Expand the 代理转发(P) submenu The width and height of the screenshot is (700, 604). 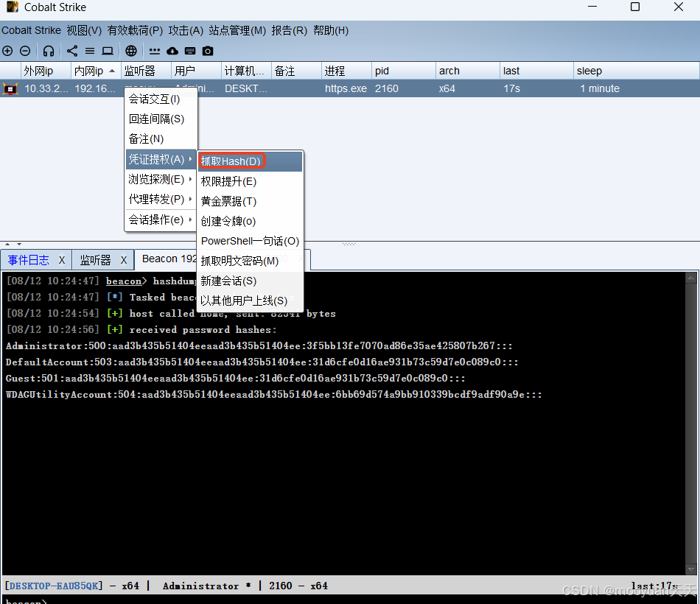click(161, 199)
